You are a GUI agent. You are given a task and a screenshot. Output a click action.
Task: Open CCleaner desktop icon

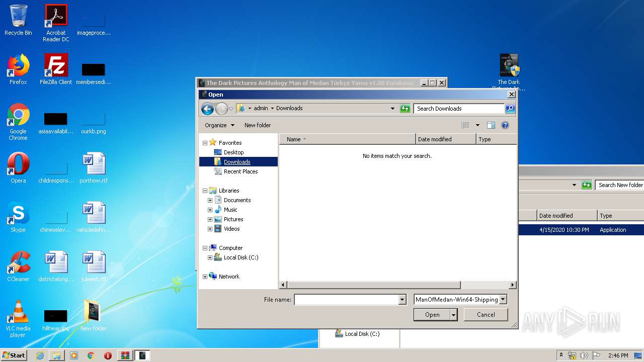pyautogui.click(x=18, y=266)
